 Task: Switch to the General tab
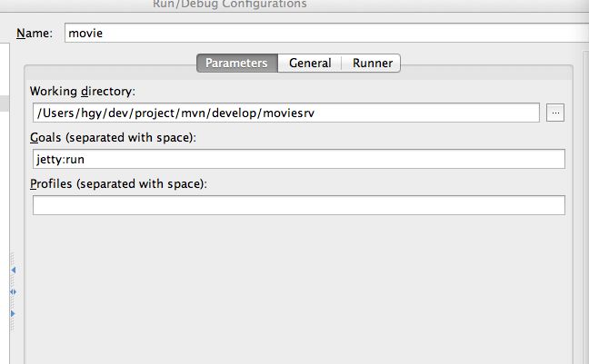click(x=310, y=63)
